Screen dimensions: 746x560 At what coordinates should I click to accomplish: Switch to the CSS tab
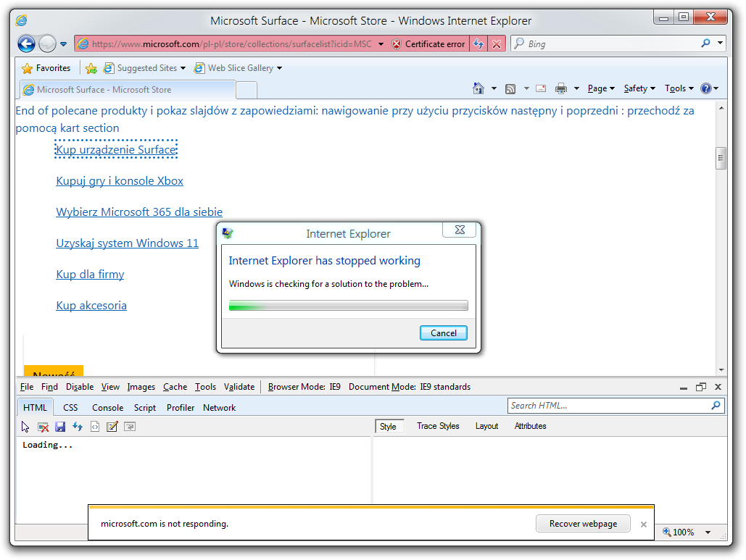tap(70, 408)
